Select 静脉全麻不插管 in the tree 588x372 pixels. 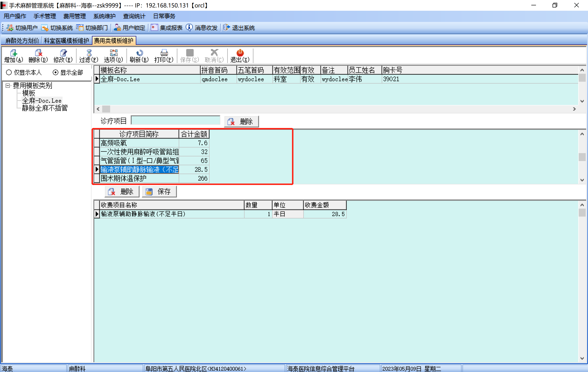45,108
